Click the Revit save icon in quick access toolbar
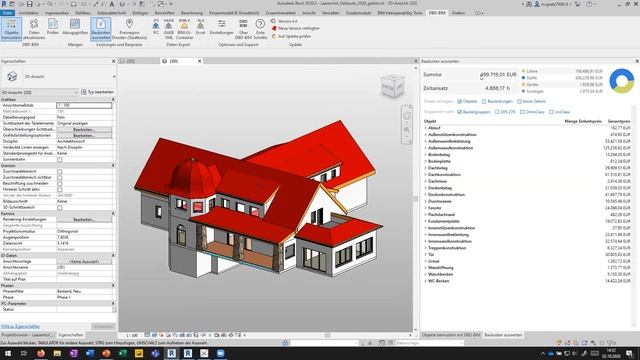The width and height of the screenshot is (640, 360). pos(29,4)
